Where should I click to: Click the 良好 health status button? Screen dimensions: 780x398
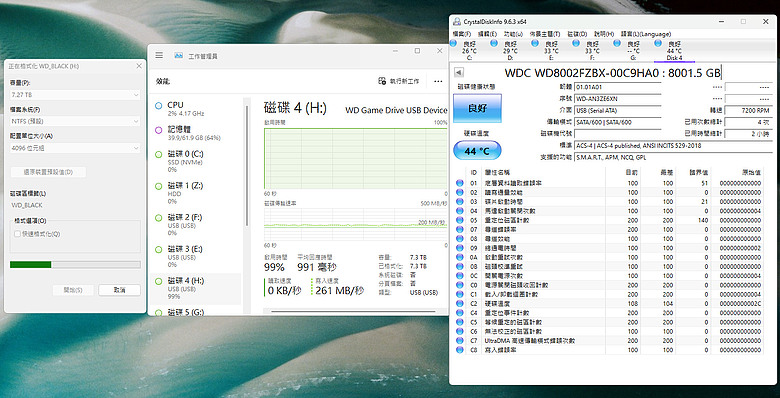click(477, 108)
